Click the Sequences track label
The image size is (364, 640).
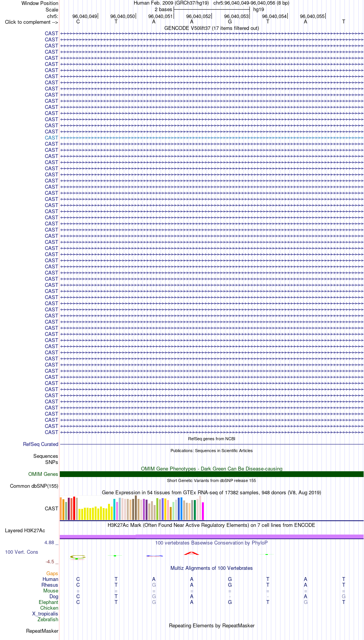pyautogui.click(x=46, y=456)
